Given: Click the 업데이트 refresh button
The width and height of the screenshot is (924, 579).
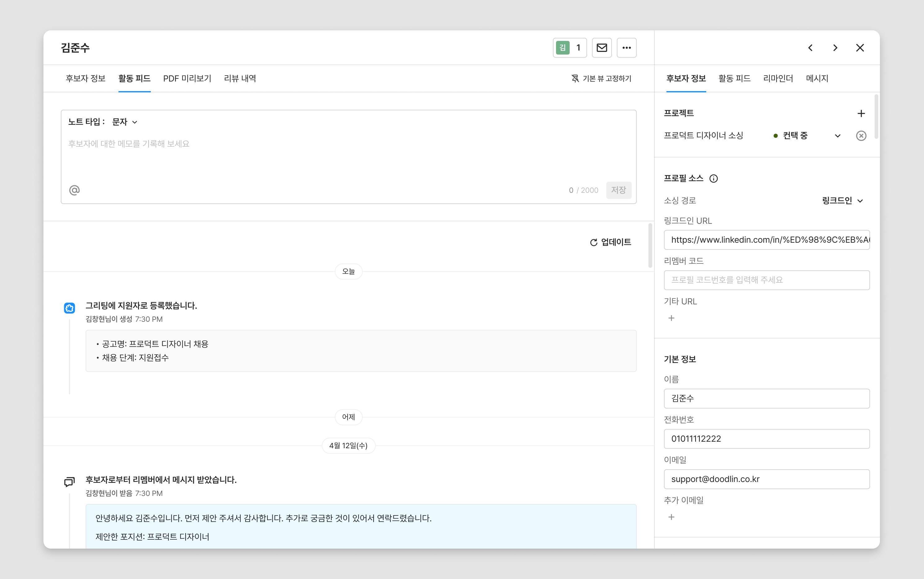Looking at the screenshot, I should pos(611,242).
